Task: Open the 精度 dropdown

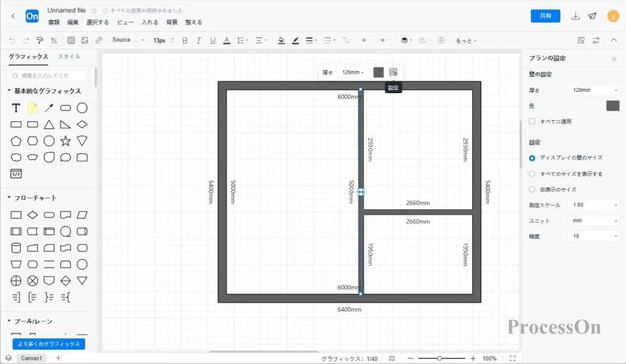Action: pyautogui.click(x=593, y=236)
